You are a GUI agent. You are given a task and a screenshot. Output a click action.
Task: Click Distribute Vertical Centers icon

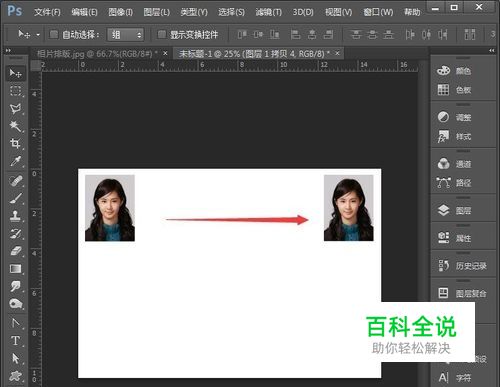pyautogui.click(x=372, y=34)
